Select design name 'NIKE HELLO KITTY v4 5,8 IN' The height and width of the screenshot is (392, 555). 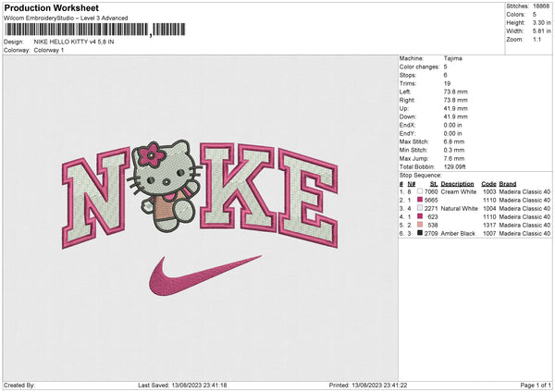(74, 42)
